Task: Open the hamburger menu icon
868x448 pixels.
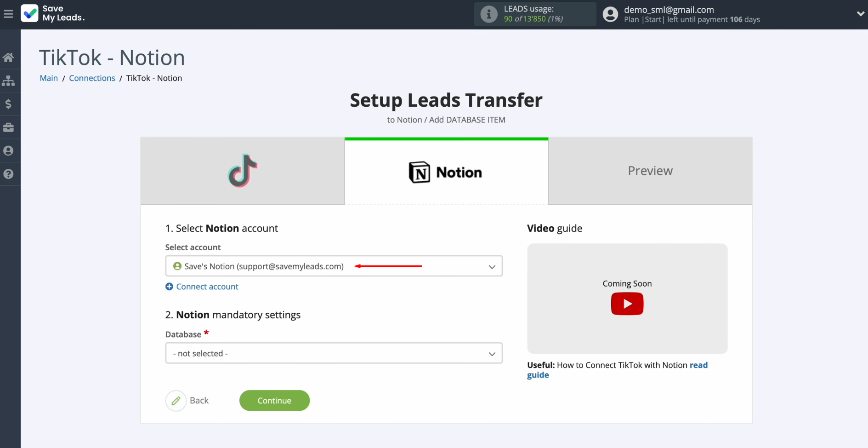Action: tap(8, 14)
